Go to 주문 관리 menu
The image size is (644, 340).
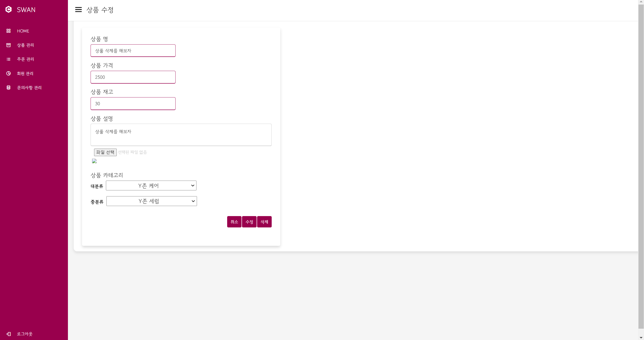[x=25, y=59]
